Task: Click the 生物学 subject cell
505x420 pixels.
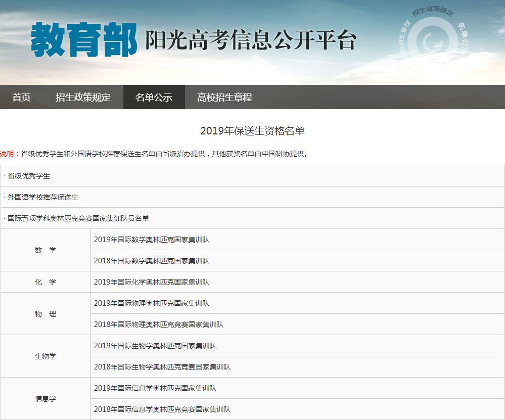Action: [x=45, y=356]
